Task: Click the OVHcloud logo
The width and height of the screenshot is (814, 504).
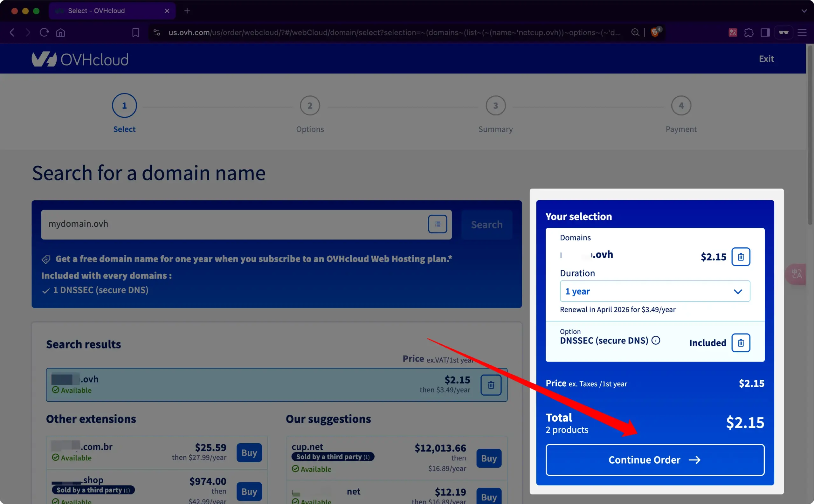Action: pos(80,59)
